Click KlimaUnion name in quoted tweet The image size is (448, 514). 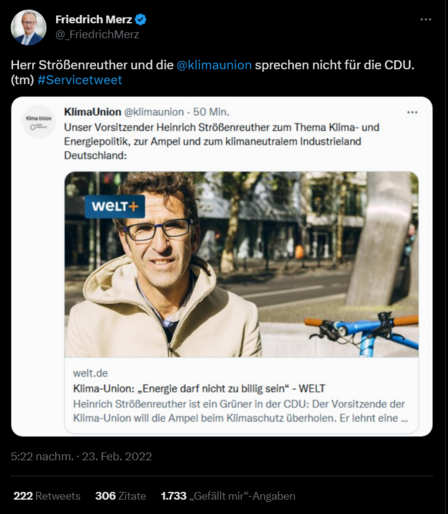[92, 112]
